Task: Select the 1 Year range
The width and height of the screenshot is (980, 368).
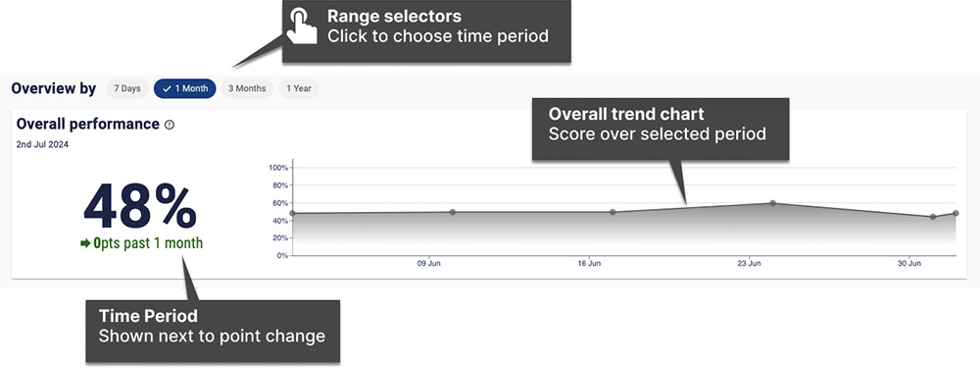Action: [x=299, y=89]
